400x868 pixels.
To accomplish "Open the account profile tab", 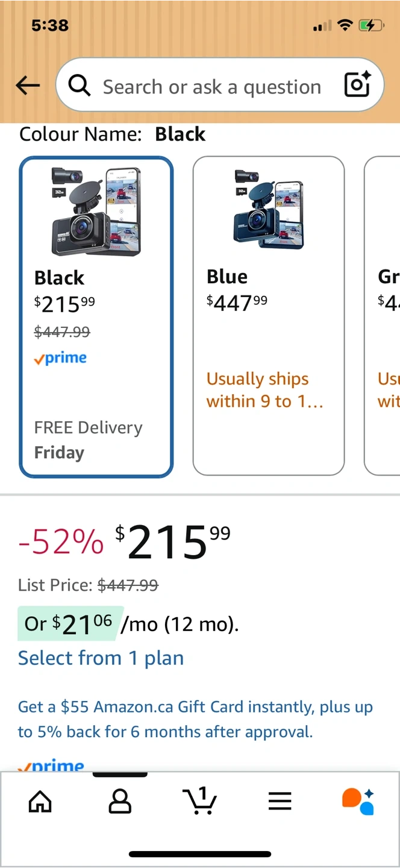I will pos(120,801).
